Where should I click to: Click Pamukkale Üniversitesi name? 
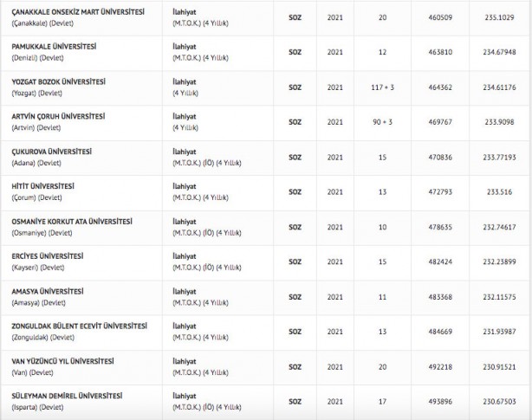(53, 46)
